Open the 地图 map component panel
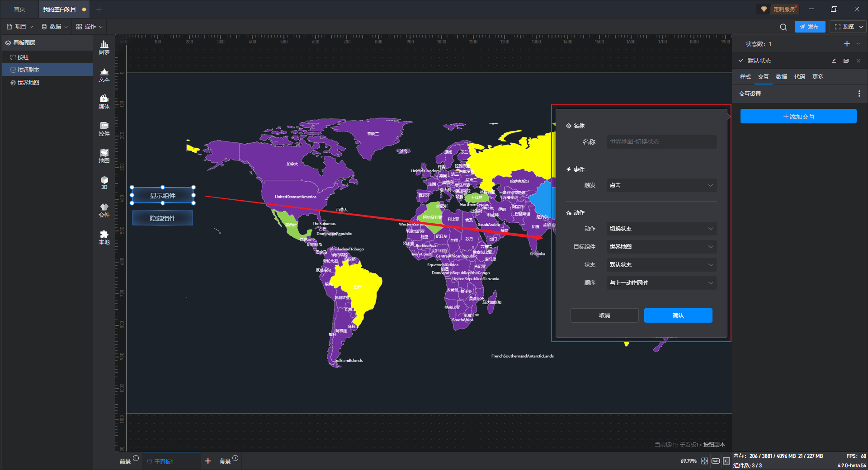The width and height of the screenshot is (868, 470). click(x=104, y=156)
